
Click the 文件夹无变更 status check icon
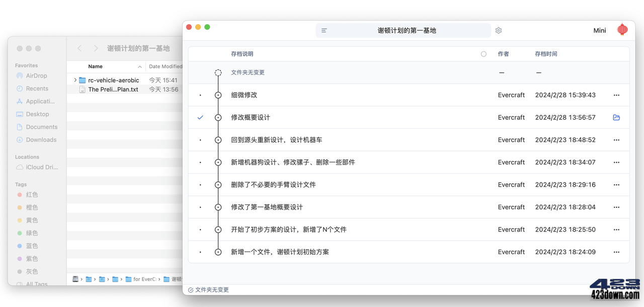coord(190,290)
